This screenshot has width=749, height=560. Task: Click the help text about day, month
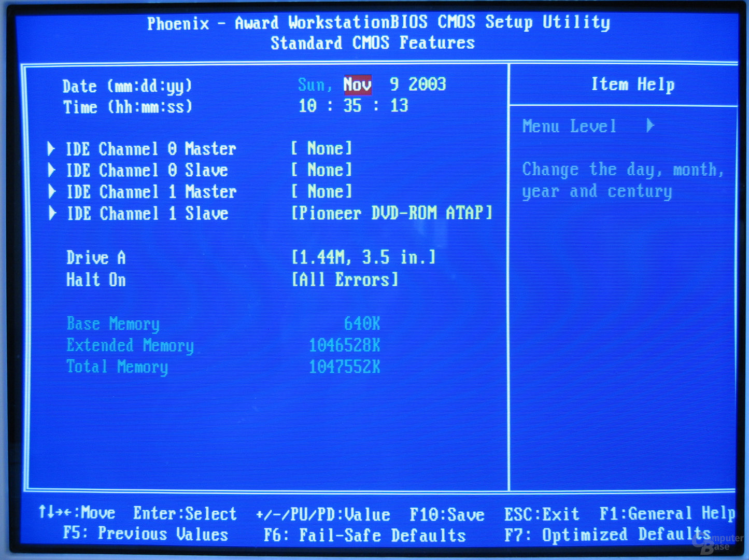[x=622, y=180]
